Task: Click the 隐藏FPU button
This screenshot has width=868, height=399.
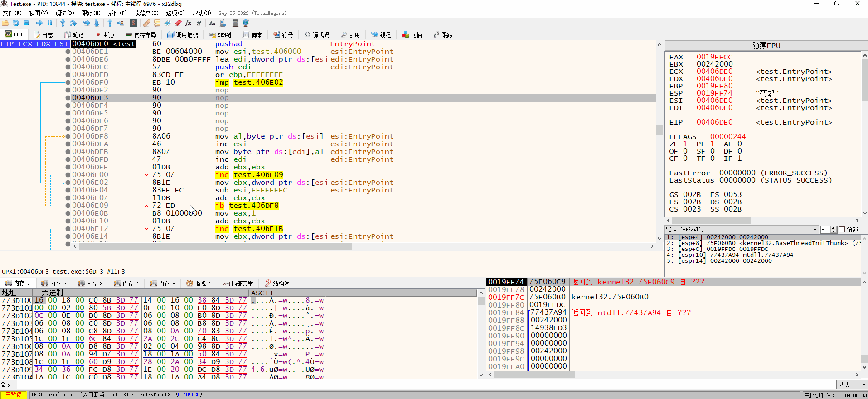Action: 766,46
